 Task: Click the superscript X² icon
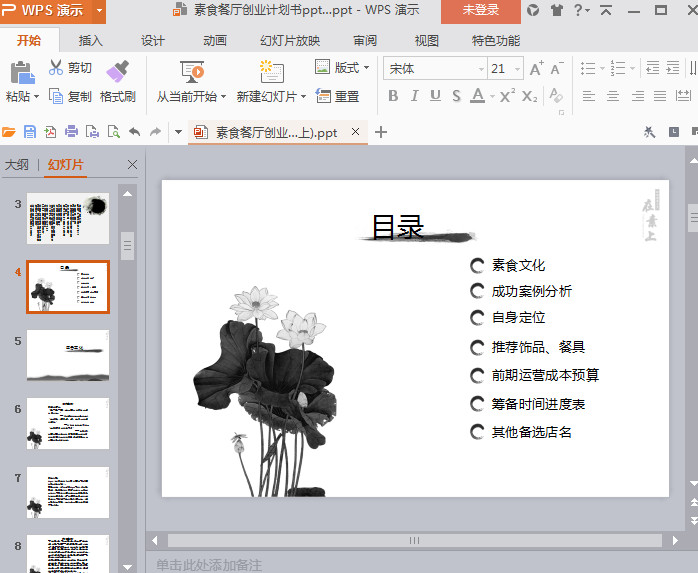point(507,96)
